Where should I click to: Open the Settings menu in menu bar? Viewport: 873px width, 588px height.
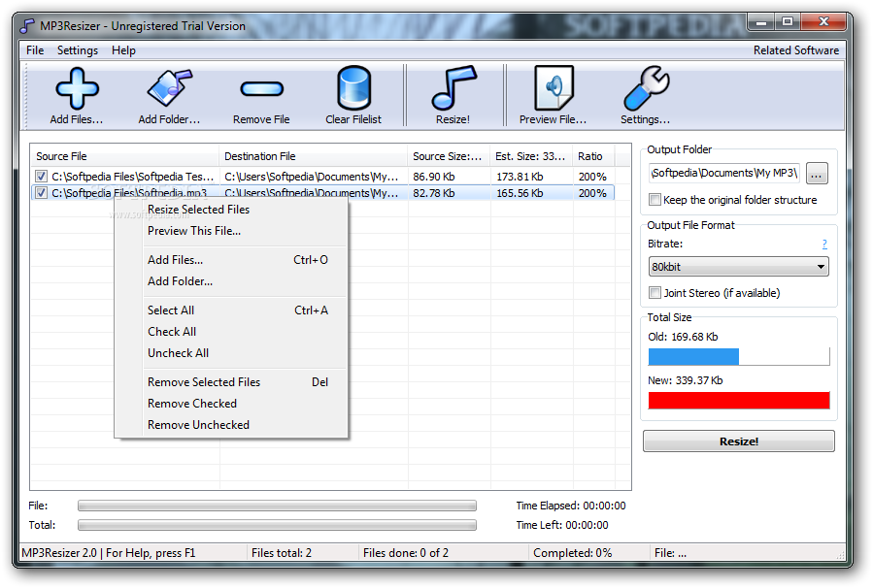(78, 50)
